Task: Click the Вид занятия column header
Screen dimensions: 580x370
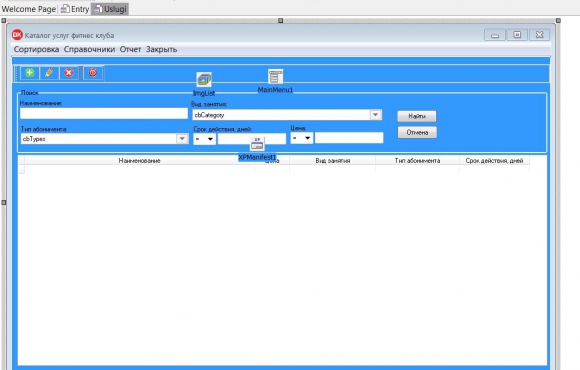Action: coord(333,161)
